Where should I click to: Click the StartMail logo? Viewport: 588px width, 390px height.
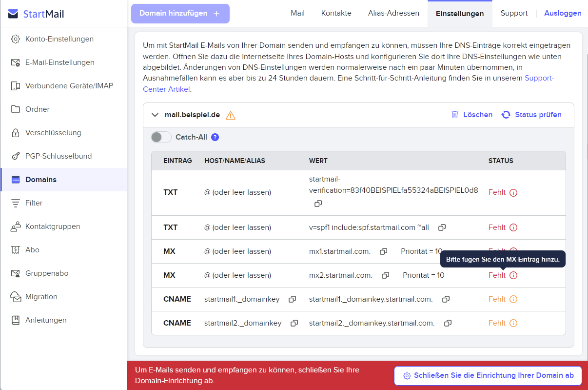(x=37, y=14)
